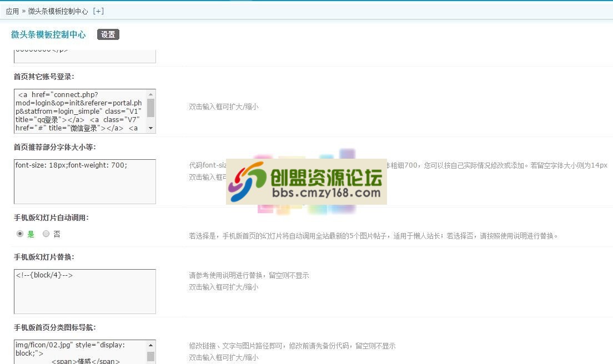This screenshot has width=613, height=364.
Task: Click the 微头条模板控制中心 page title
Action: pos(48,34)
